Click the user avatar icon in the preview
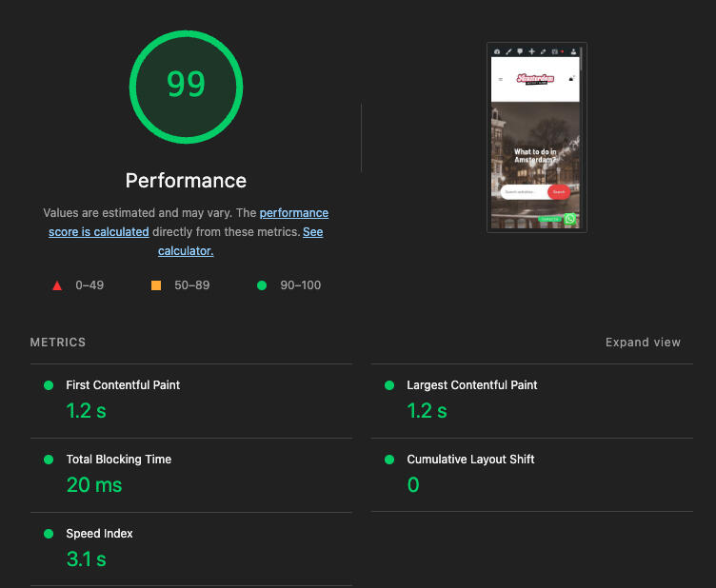The image size is (716, 588). pos(573,51)
